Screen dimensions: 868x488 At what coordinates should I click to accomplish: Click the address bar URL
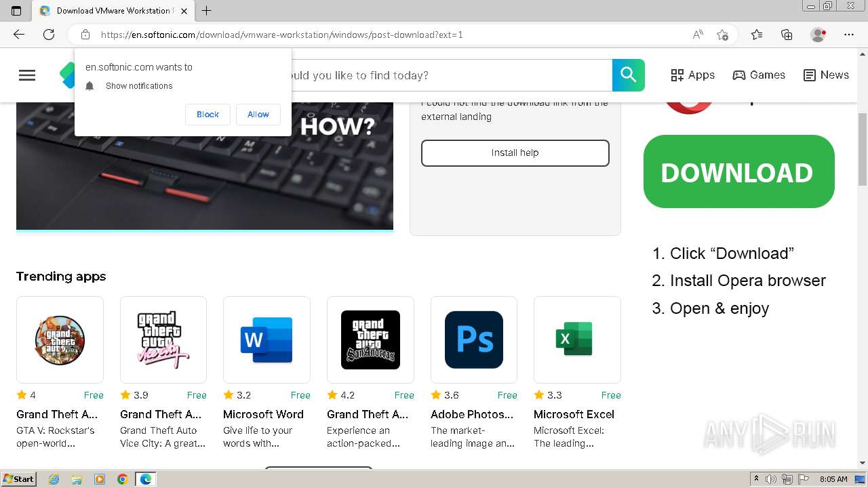click(282, 35)
